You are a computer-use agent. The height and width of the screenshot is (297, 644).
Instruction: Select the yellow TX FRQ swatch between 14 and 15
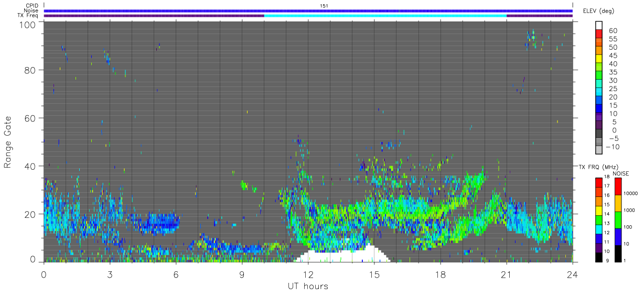coord(599,210)
